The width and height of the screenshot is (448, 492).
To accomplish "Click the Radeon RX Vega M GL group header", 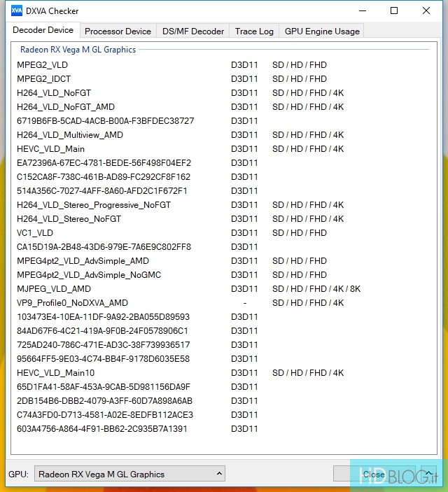I will pyautogui.click(x=78, y=50).
